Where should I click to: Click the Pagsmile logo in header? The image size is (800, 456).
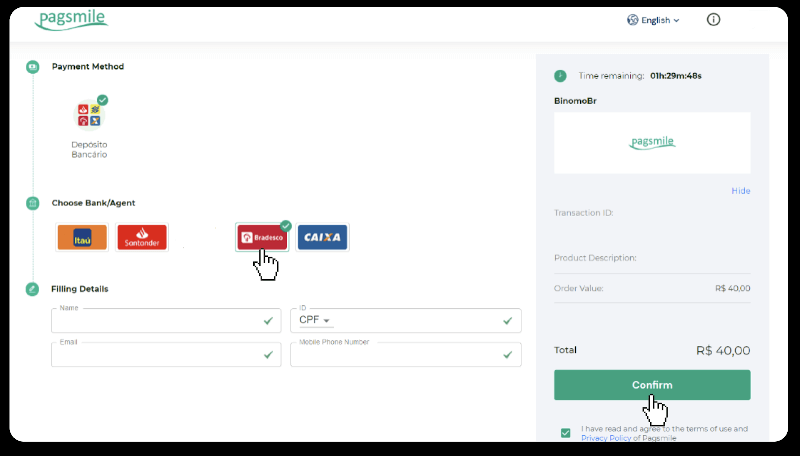[x=70, y=20]
